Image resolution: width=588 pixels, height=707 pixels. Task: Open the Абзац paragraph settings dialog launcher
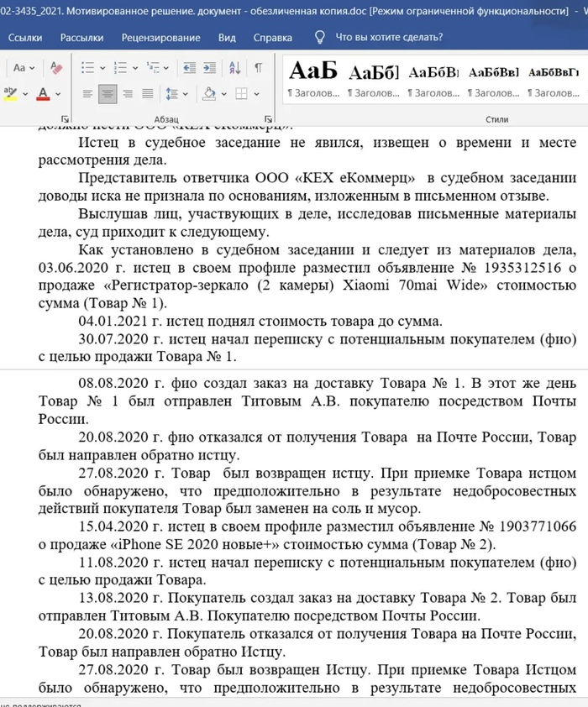pos(268,119)
